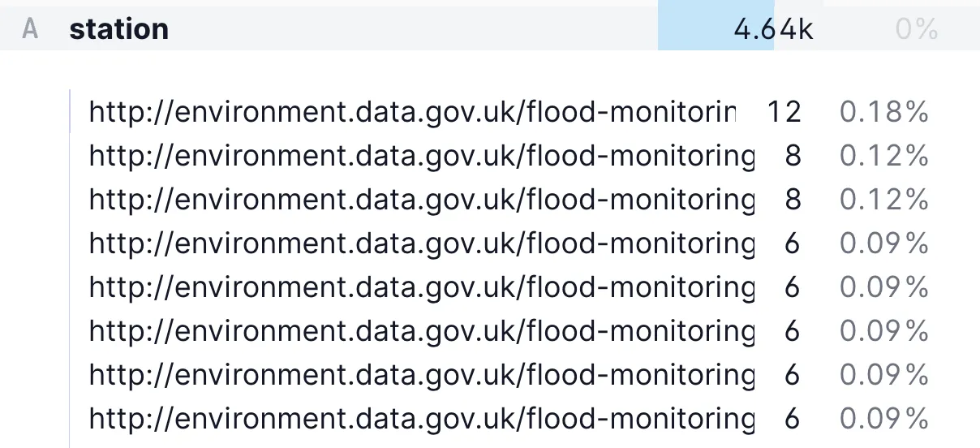Click the first 0.09% percentage
Viewport: 980px width, 448px height.
(883, 243)
